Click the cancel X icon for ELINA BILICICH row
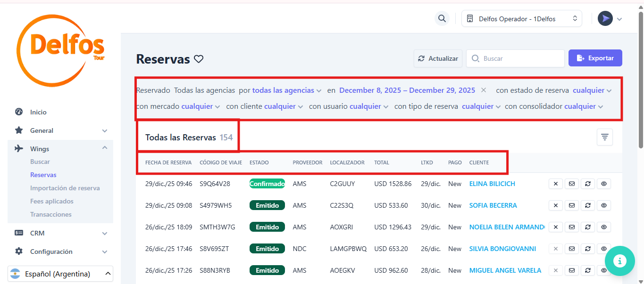644x284 pixels. (555, 184)
